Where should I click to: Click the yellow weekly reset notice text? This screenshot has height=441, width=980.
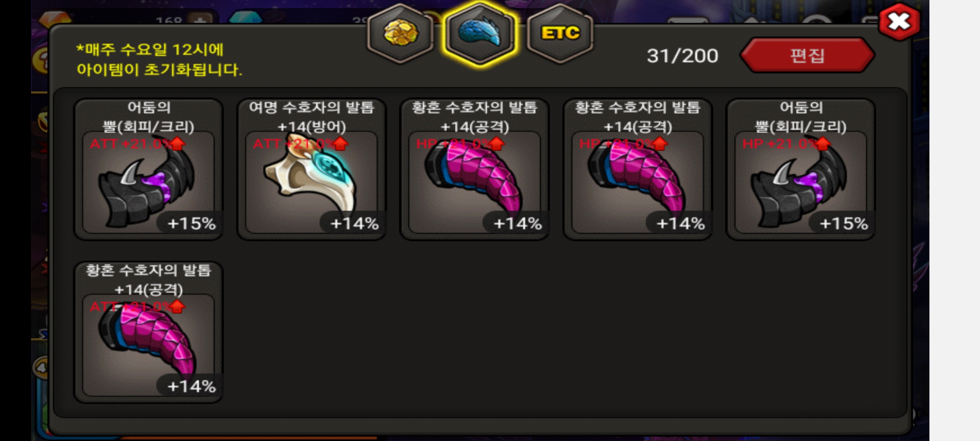click(159, 60)
